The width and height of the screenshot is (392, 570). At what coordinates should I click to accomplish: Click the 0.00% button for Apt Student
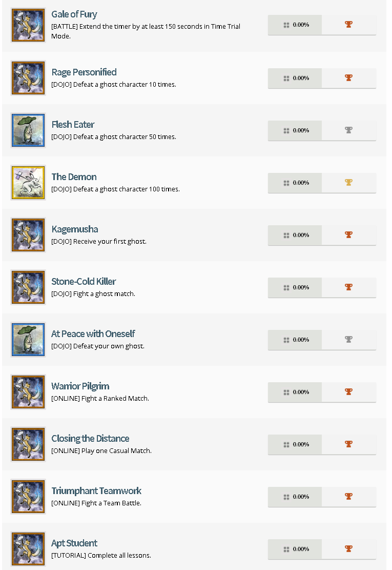pos(294,549)
